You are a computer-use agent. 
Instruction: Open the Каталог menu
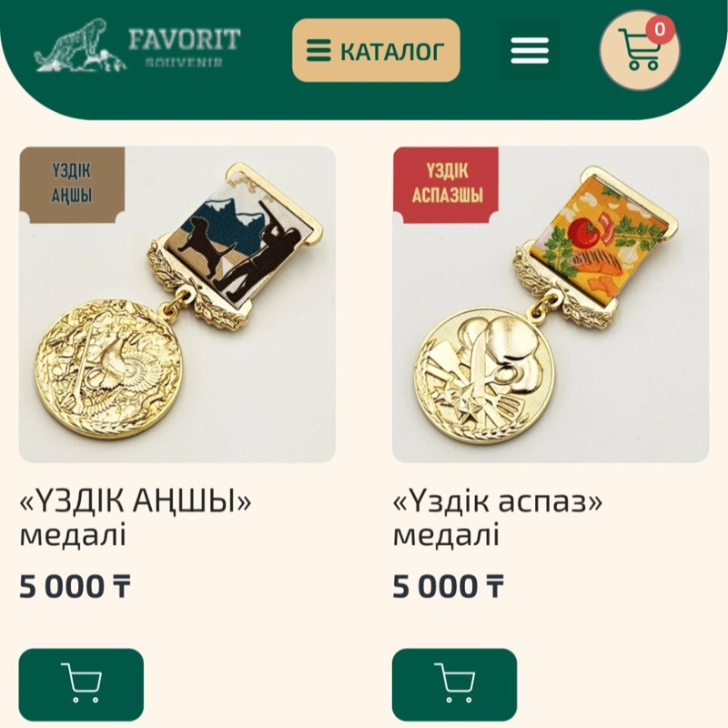pyautogui.click(x=376, y=50)
